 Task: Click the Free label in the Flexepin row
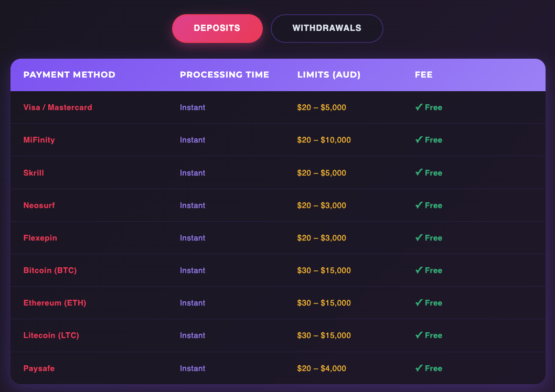pos(434,238)
